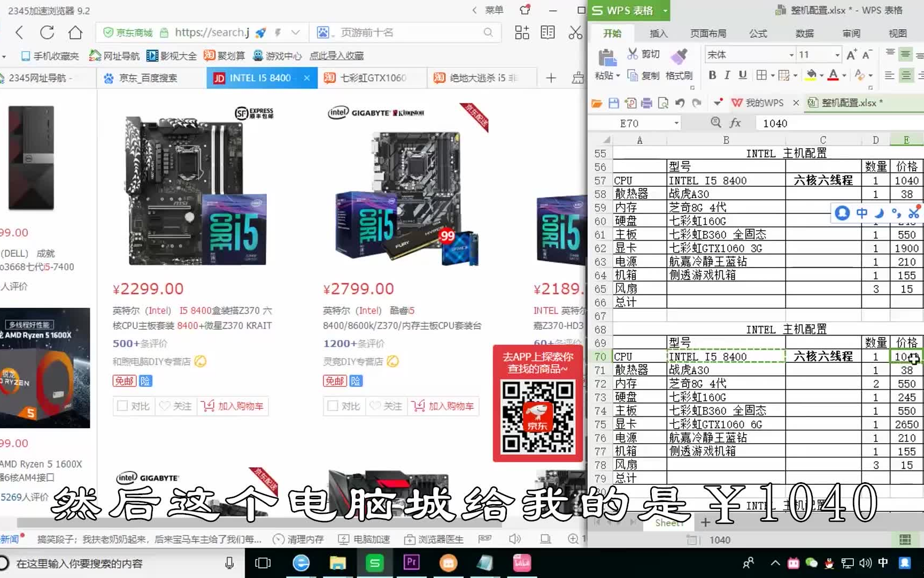Add new sheet with plus icon
This screenshot has height=578, width=924.
click(705, 522)
